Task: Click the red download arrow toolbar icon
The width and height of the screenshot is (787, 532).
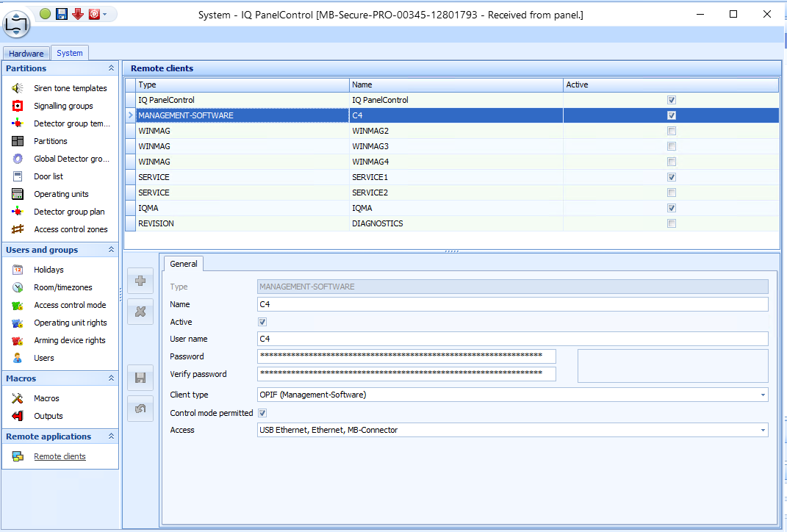Action: pyautogui.click(x=78, y=14)
